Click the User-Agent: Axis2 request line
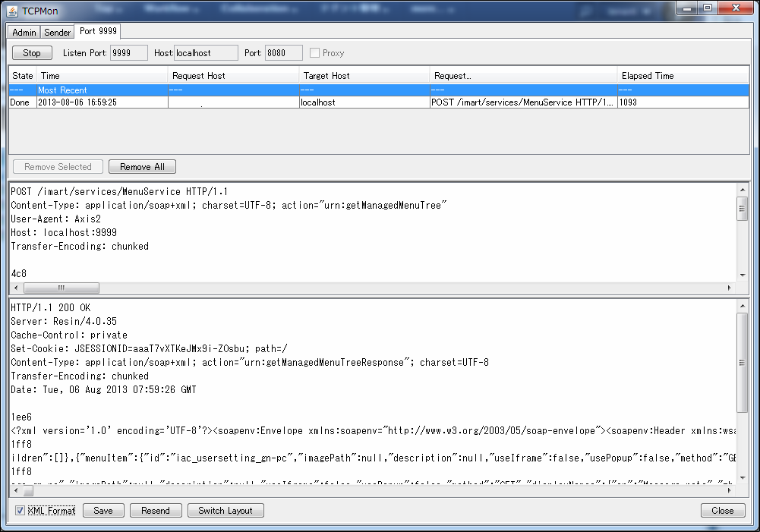 (x=55, y=219)
